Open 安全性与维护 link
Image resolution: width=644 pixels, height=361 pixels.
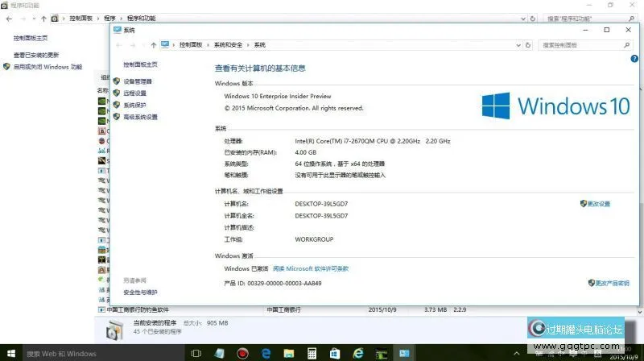(140, 293)
